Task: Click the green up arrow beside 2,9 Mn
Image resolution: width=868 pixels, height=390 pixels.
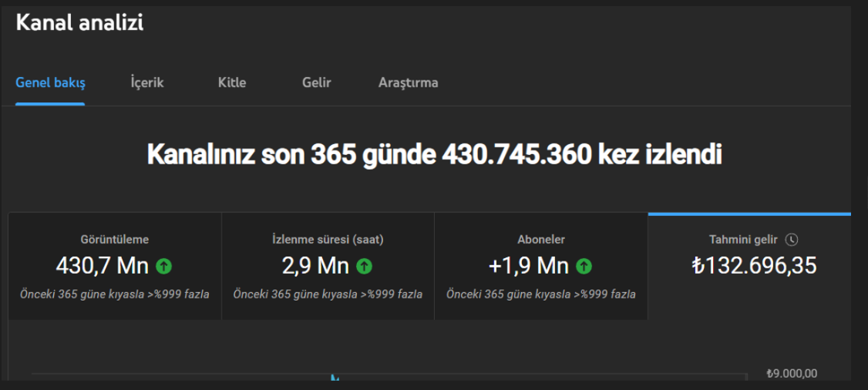Action: 364,267
